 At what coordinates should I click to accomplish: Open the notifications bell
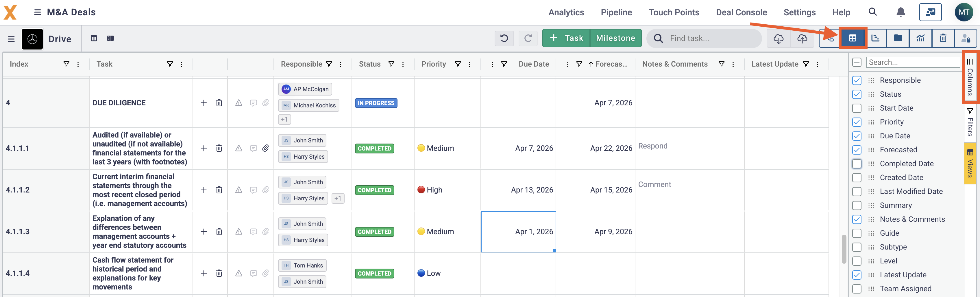coord(901,12)
